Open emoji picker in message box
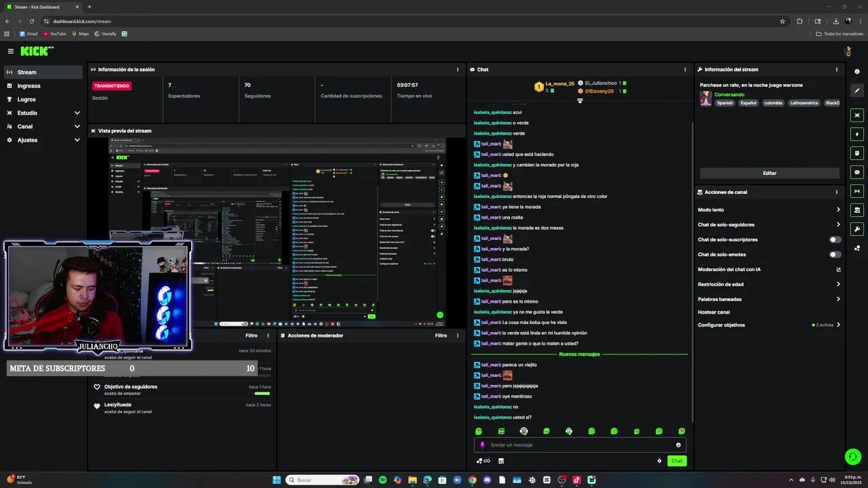Image resolution: width=868 pixels, height=488 pixels. (678, 445)
